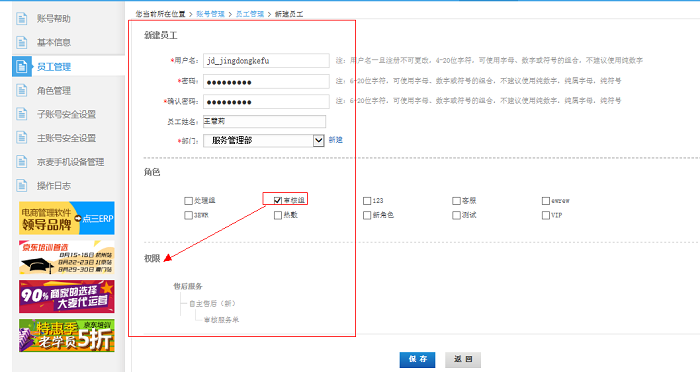Viewport: 700px width, 372px height.
Task: Select 审核服务单 in the permission tree
Action: [x=221, y=320]
